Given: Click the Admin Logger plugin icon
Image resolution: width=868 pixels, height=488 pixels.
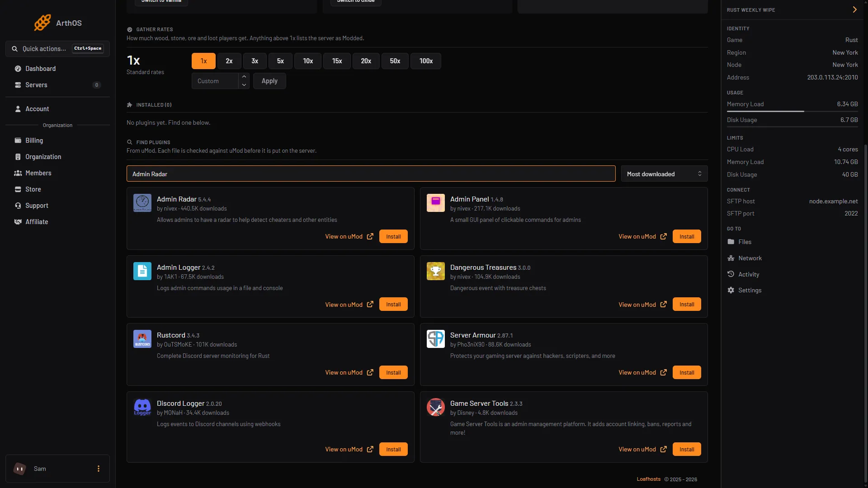Looking at the screenshot, I should (142, 271).
